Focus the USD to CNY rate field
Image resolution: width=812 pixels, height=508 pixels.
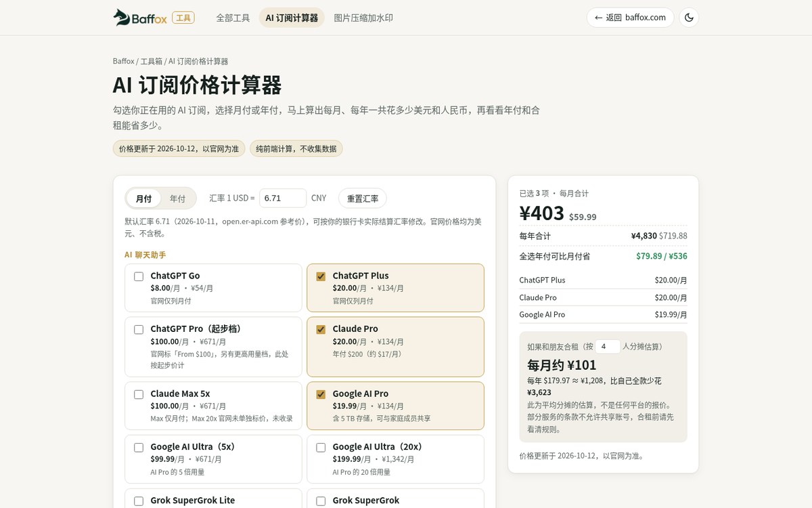click(x=283, y=198)
